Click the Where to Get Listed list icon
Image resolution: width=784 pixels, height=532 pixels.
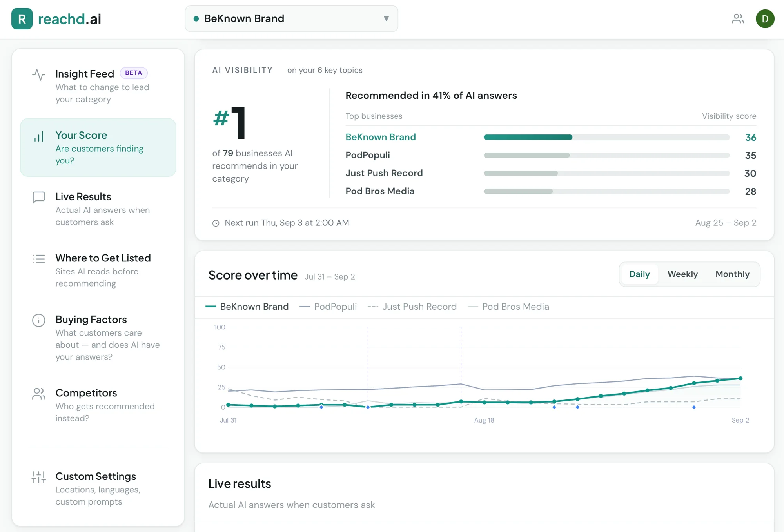tap(38, 259)
